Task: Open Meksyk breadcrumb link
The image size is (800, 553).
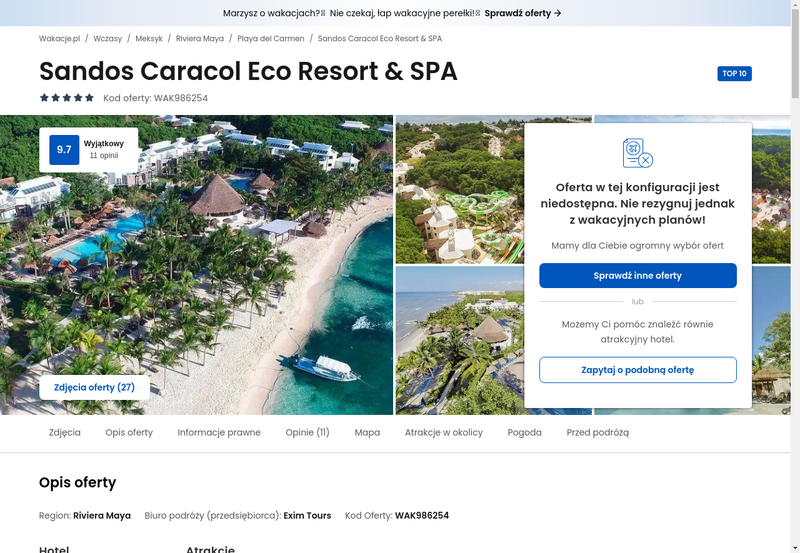Action: click(149, 39)
